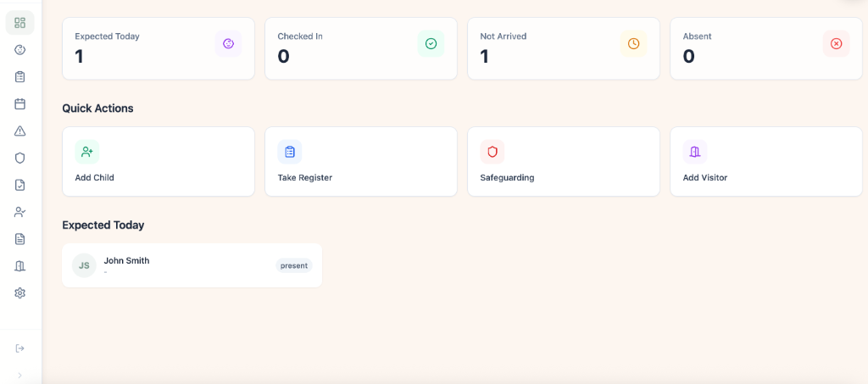This screenshot has height=384, width=868.
Task: Open the Take Register quick action
Action: click(361, 162)
